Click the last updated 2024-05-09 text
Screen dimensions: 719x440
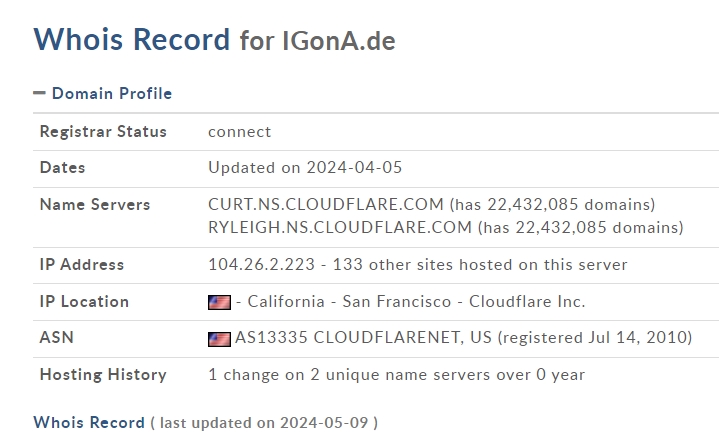pos(264,422)
